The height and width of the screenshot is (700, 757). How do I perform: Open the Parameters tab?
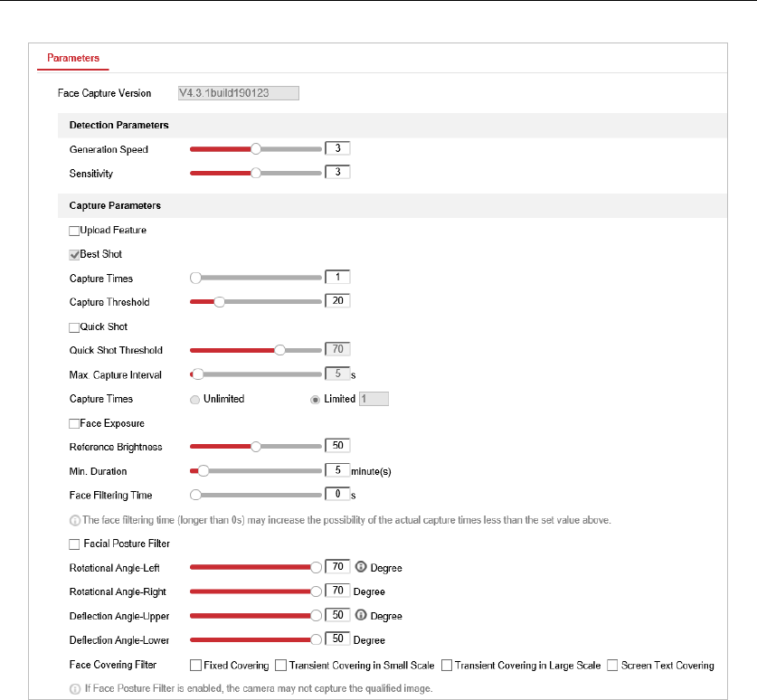(x=73, y=58)
